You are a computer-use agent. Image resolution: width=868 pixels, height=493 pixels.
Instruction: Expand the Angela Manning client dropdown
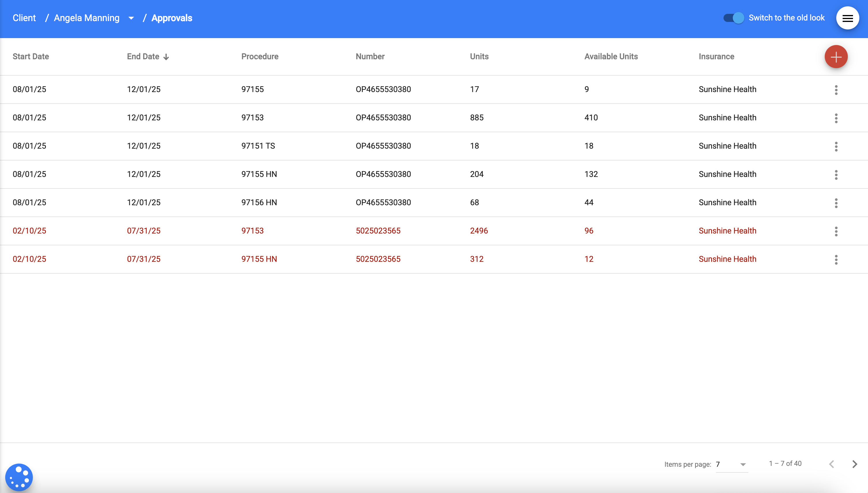pyautogui.click(x=131, y=18)
